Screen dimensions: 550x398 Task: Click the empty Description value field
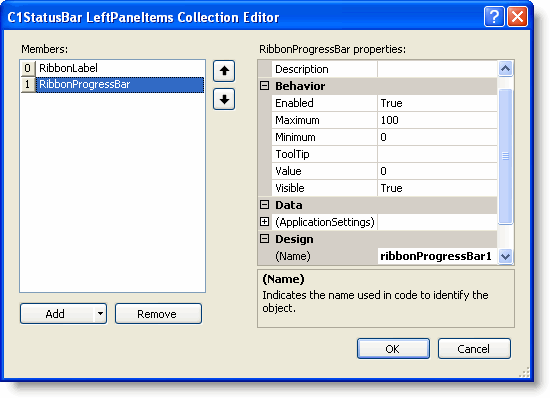click(x=437, y=69)
